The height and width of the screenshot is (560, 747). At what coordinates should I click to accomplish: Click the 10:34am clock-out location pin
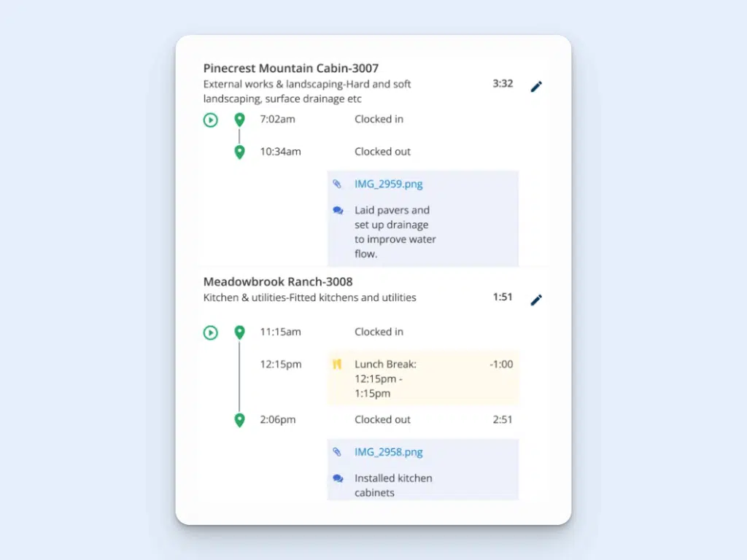tap(239, 152)
